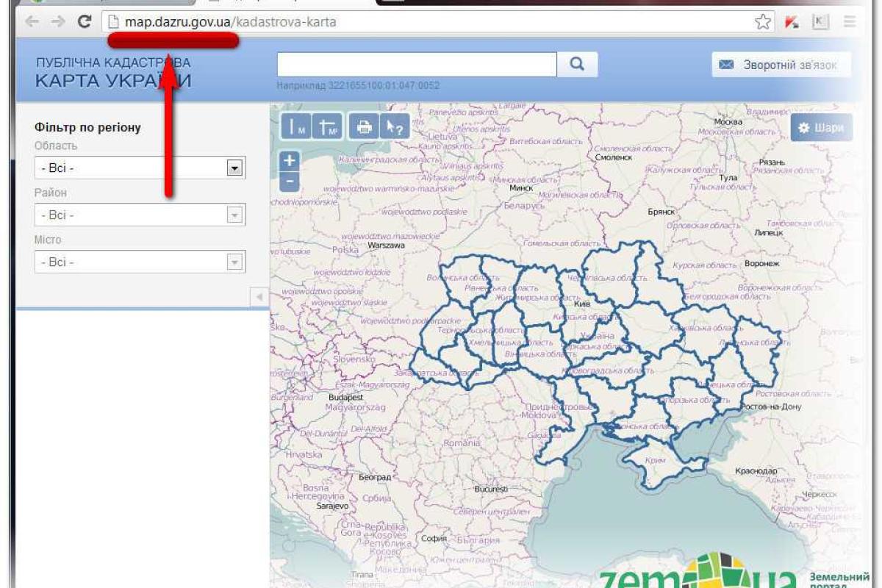Go back with browser back arrow

coord(32,22)
